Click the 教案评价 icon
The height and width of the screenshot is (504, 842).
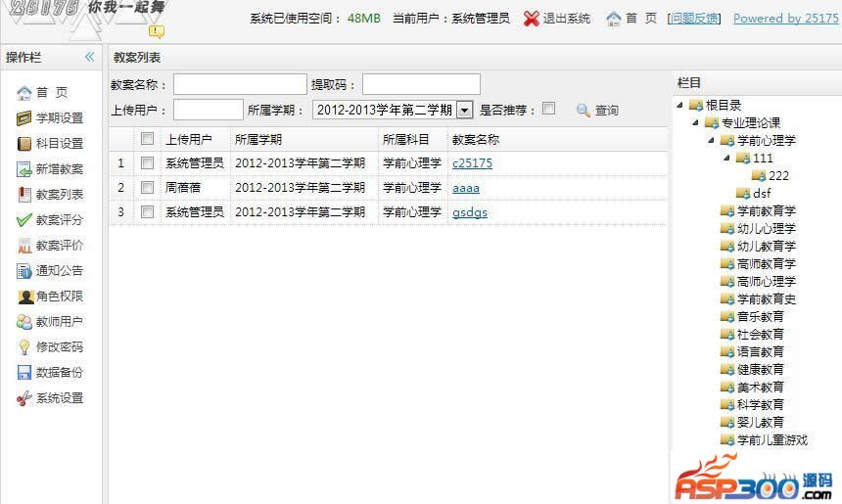point(24,246)
